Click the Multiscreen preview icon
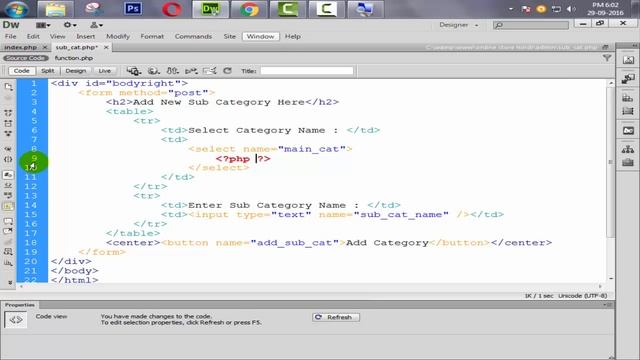This screenshot has height=360, width=640. click(x=133, y=71)
